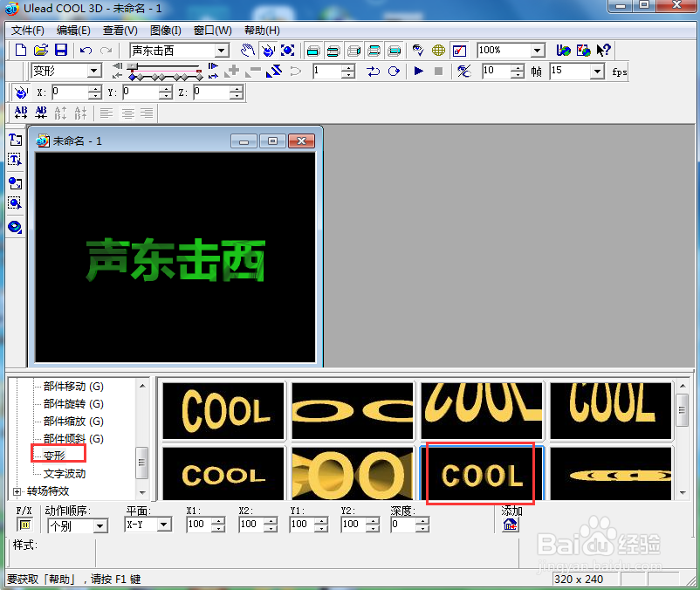Image resolution: width=700 pixels, height=590 pixels.
Task: Step up the 深度 value spinner
Action: [x=422, y=521]
